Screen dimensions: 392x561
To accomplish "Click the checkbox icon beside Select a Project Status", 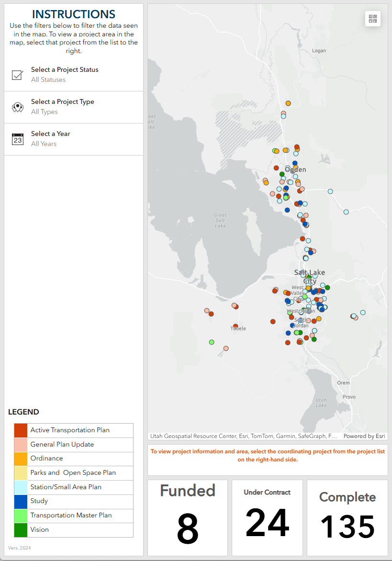I will tap(17, 75).
